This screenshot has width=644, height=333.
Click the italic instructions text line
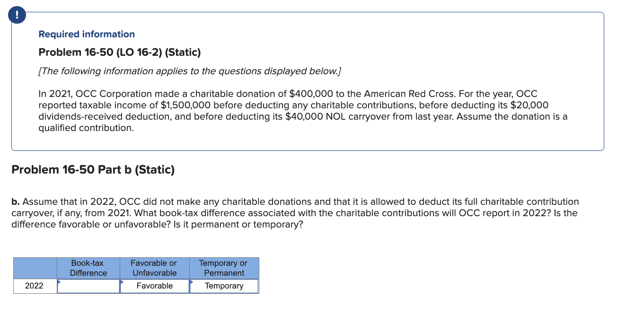(190, 71)
